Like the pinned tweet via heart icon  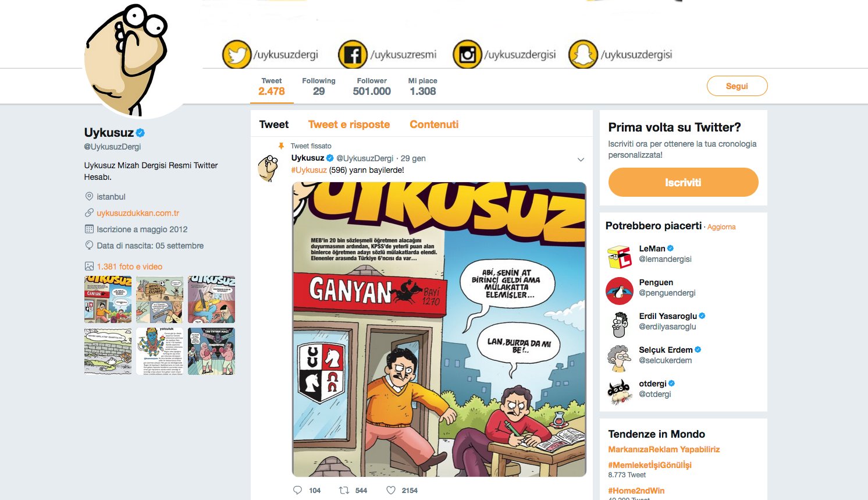pyautogui.click(x=391, y=490)
